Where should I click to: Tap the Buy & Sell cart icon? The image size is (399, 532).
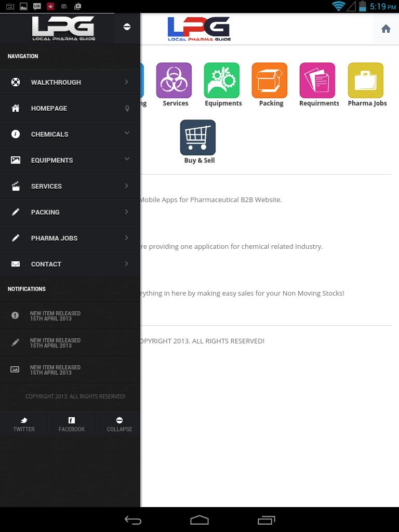point(198,138)
